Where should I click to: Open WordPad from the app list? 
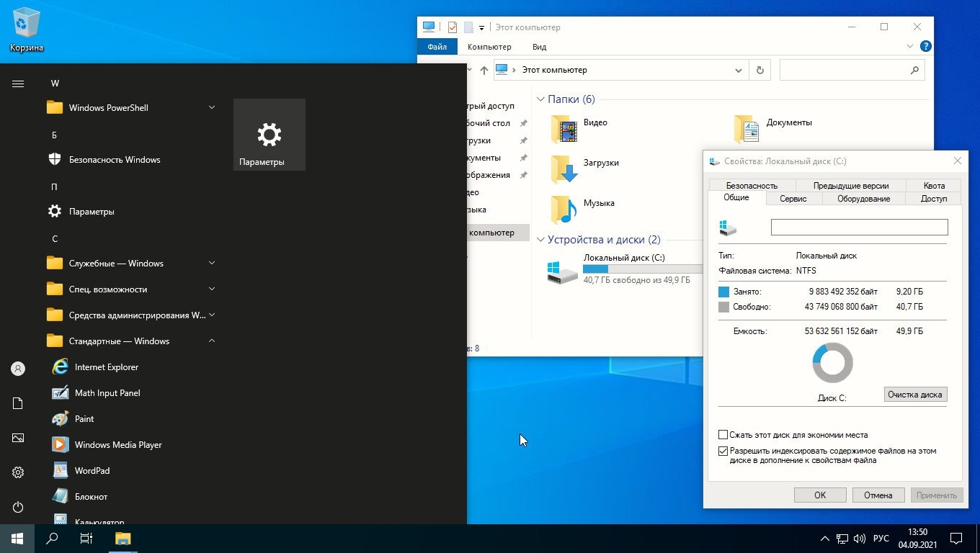coord(92,471)
